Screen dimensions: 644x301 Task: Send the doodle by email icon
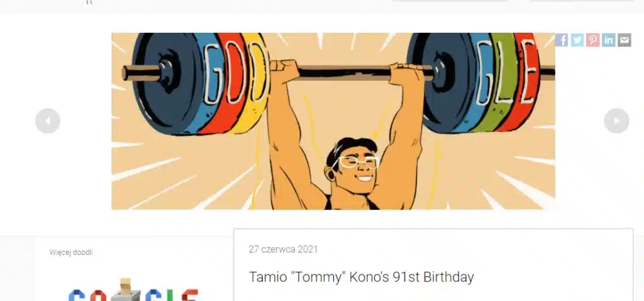[x=625, y=40]
